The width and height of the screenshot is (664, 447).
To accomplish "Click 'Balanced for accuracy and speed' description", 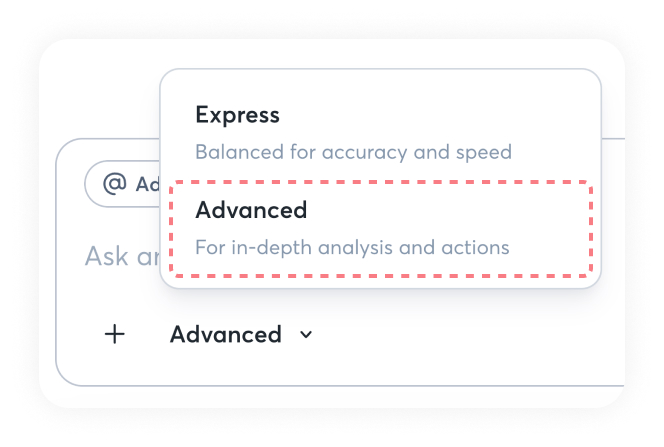I will pyautogui.click(x=353, y=153).
